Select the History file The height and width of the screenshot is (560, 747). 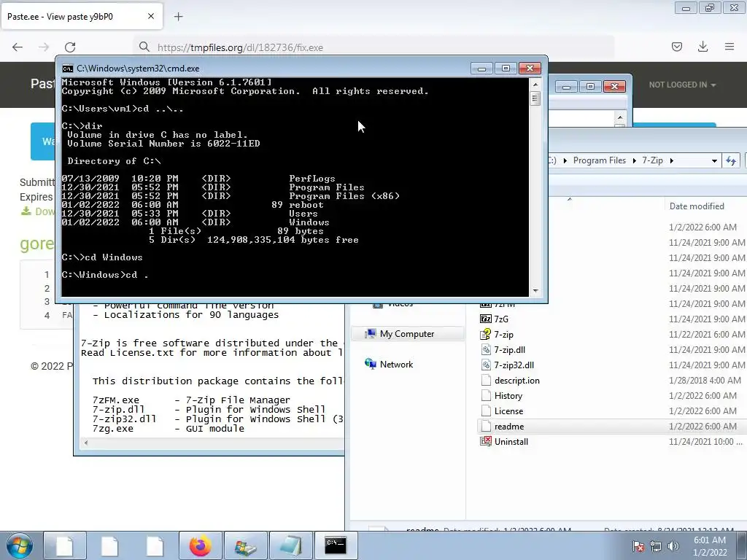(508, 396)
